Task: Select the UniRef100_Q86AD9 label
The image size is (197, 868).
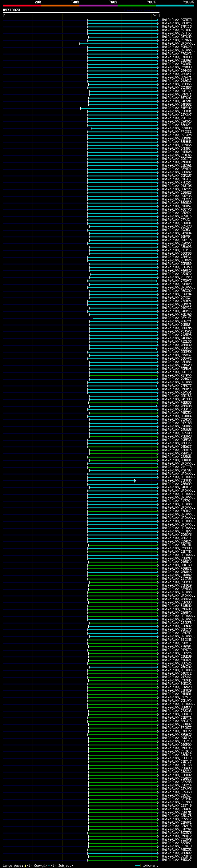Action: click(x=176, y=484)
